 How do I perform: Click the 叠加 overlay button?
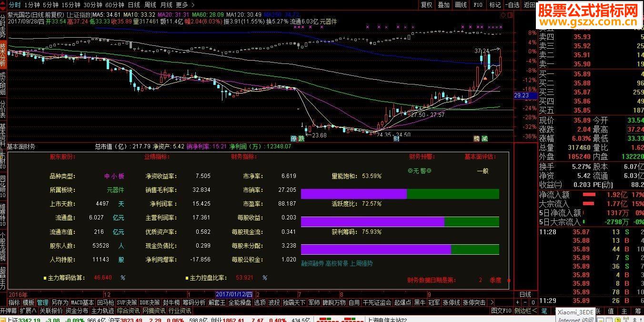[443, 4]
